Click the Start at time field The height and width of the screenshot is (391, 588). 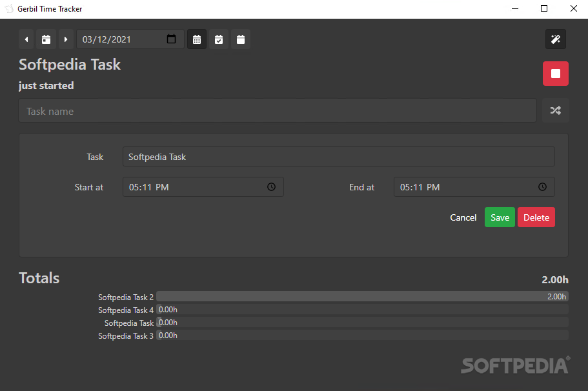tap(203, 186)
